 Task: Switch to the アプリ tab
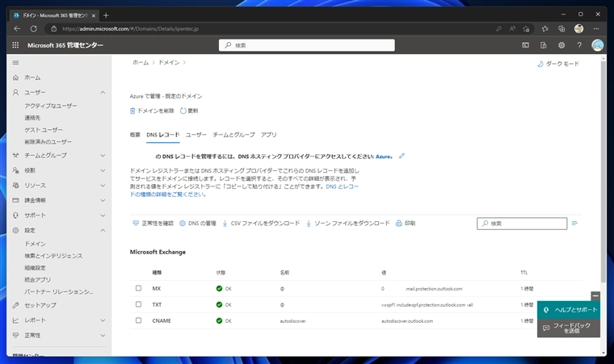[x=268, y=135]
